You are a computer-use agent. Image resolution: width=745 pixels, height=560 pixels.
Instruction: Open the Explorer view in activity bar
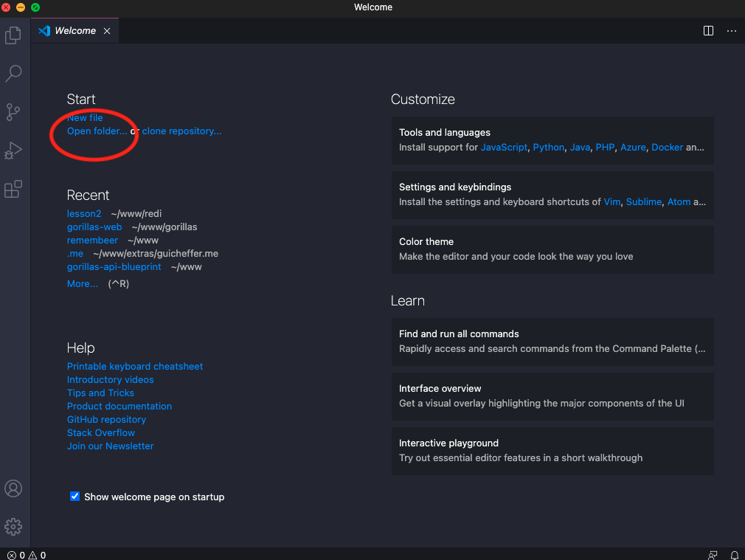[13, 35]
